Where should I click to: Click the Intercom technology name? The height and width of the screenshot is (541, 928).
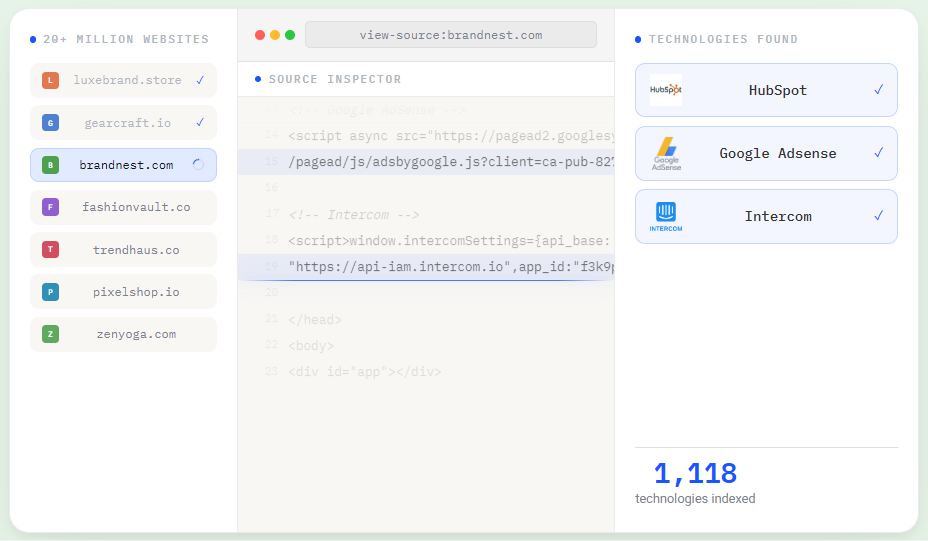tap(778, 217)
